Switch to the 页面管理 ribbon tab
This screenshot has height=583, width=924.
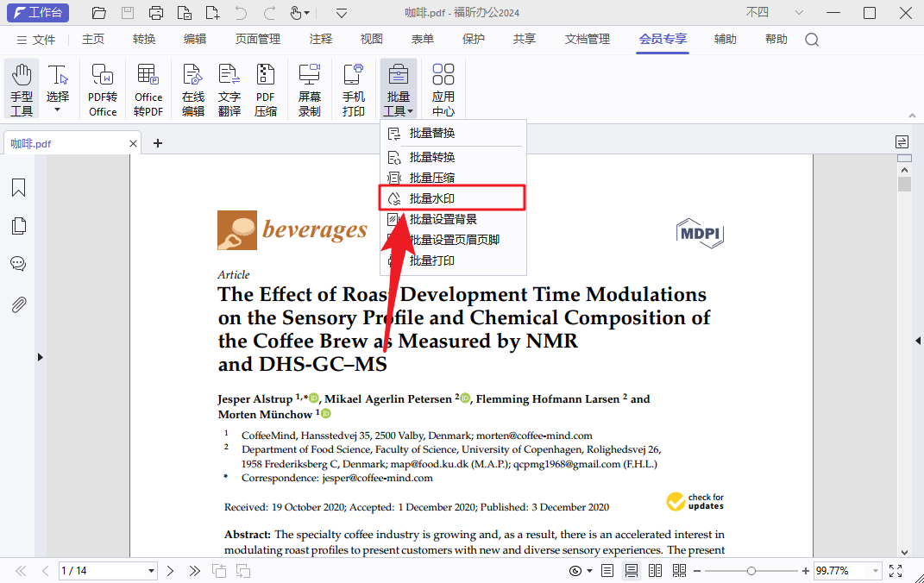(258, 40)
